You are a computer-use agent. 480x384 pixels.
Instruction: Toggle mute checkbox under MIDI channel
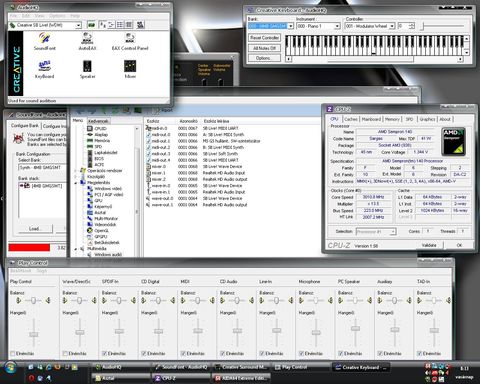pyautogui.click(x=183, y=353)
